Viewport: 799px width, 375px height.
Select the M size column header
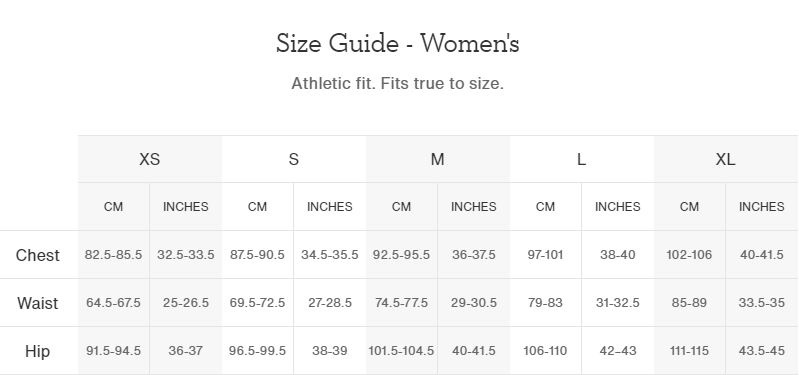[x=437, y=159]
